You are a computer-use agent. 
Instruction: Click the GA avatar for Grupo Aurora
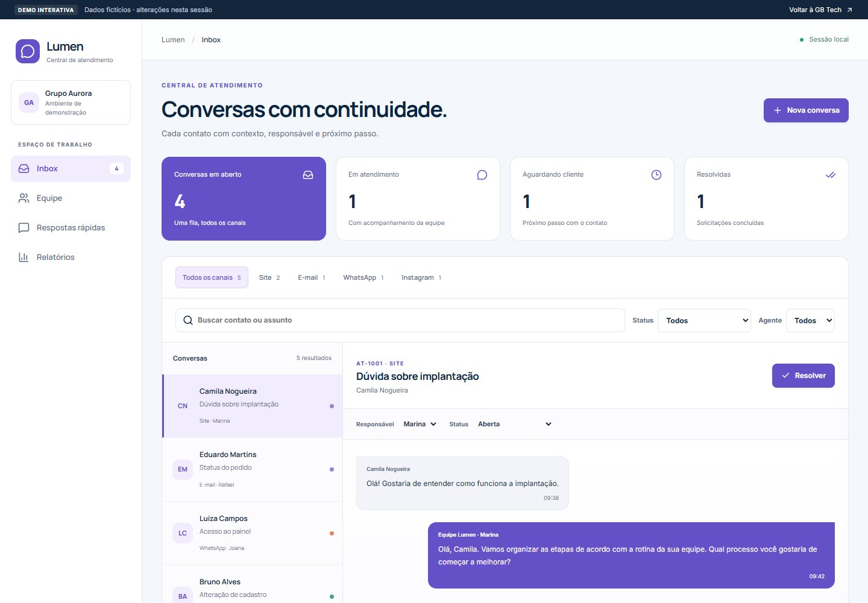[x=29, y=103]
